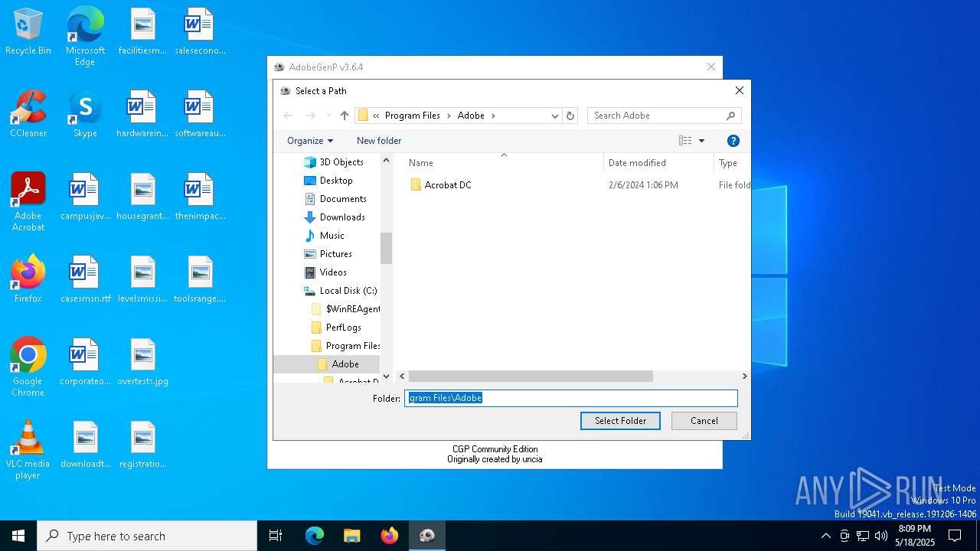Click the Select Folder button
The width and height of the screenshot is (980, 551).
click(x=620, y=421)
